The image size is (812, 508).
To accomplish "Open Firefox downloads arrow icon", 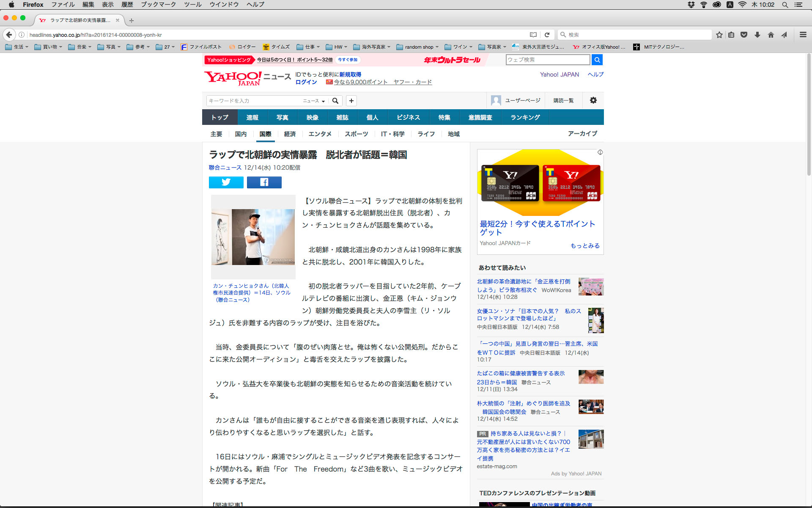I will click(x=757, y=35).
